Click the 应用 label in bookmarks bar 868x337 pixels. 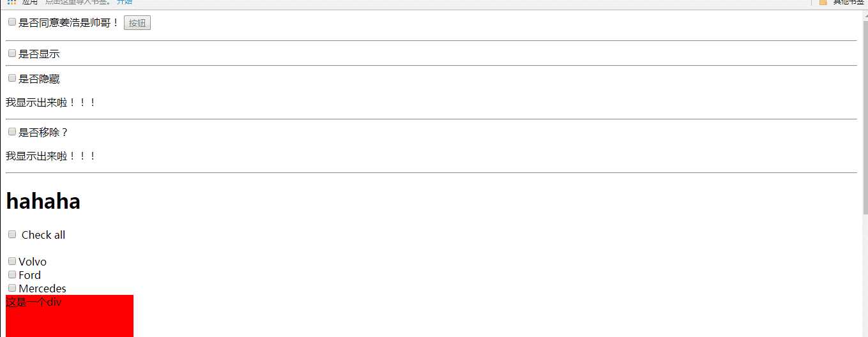click(31, 2)
